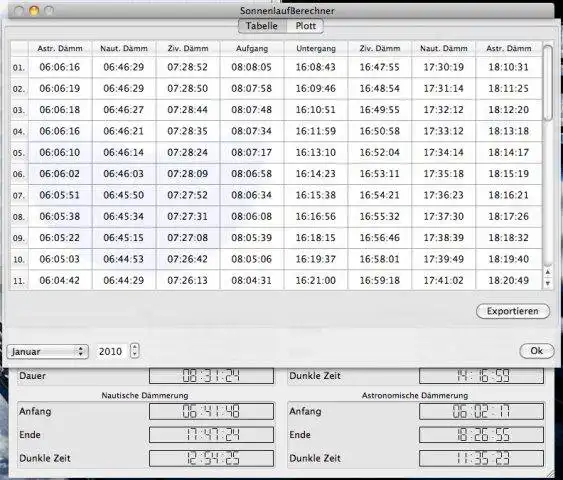Viewport: 563px width, 480px height.
Task: Switch to the Plott tab
Action: pyautogui.click(x=306, y=26)
